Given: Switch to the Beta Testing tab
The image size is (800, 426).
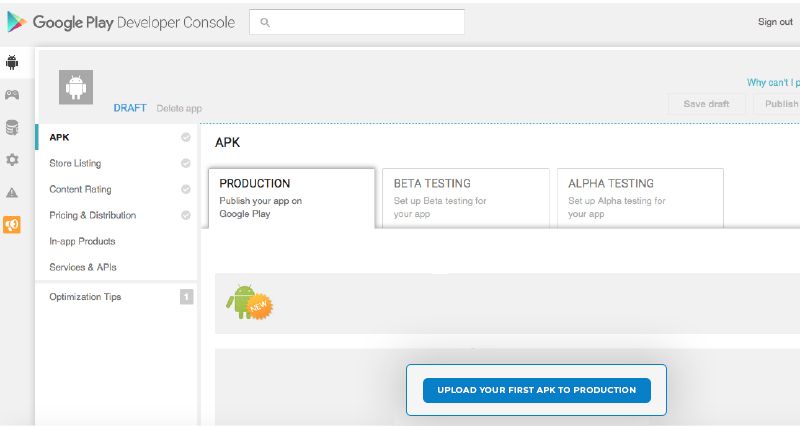Looking at the screenshot, I should (x=466, y=198).
